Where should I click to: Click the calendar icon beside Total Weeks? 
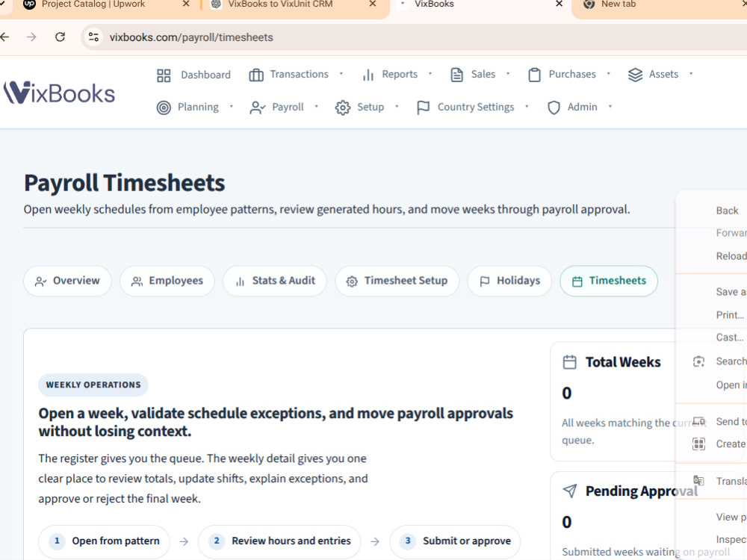click(x=569, y=362)
